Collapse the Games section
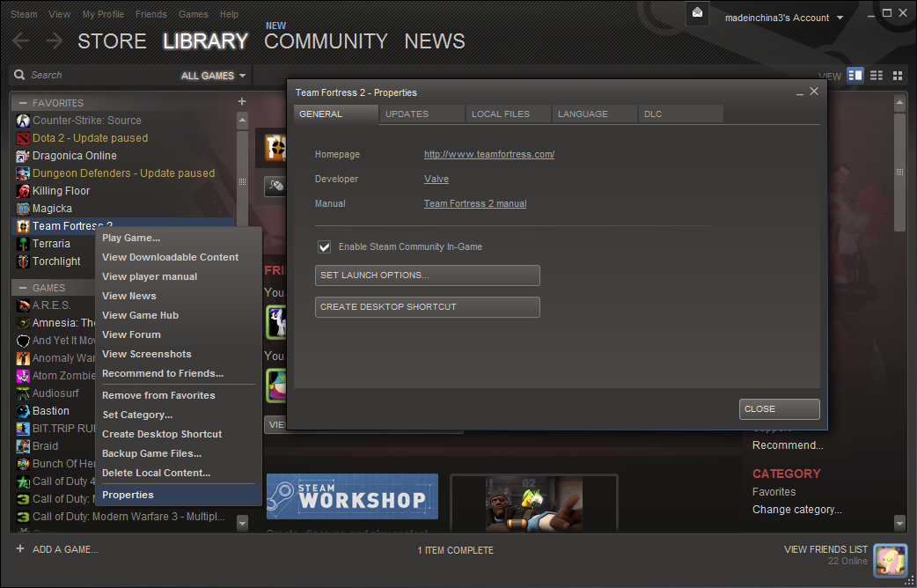This screenshot has height=588, width=917. coord(23,287)
